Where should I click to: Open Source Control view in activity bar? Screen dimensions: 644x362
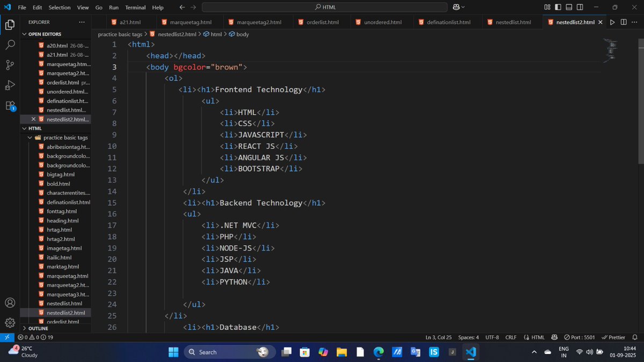coord(10,65)
